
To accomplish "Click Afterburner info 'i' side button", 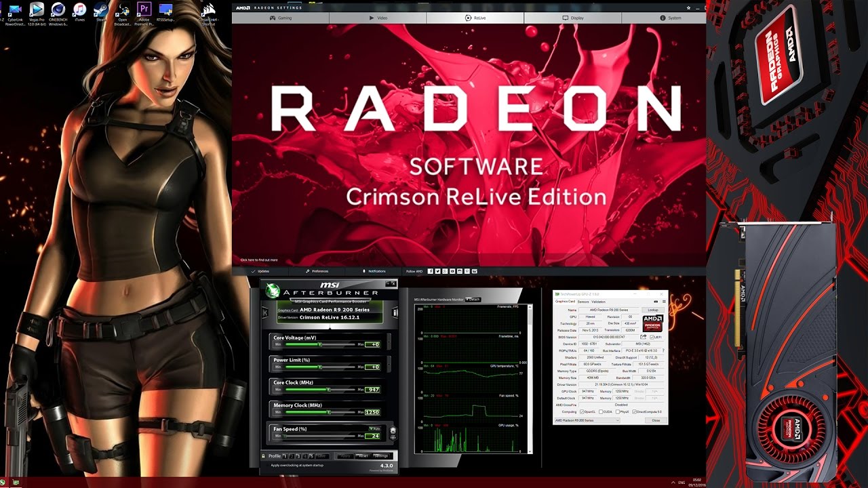I will point(395,312).
